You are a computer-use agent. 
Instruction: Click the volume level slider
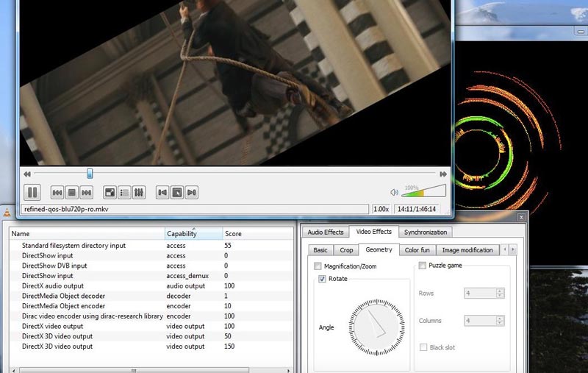point(424,193)
